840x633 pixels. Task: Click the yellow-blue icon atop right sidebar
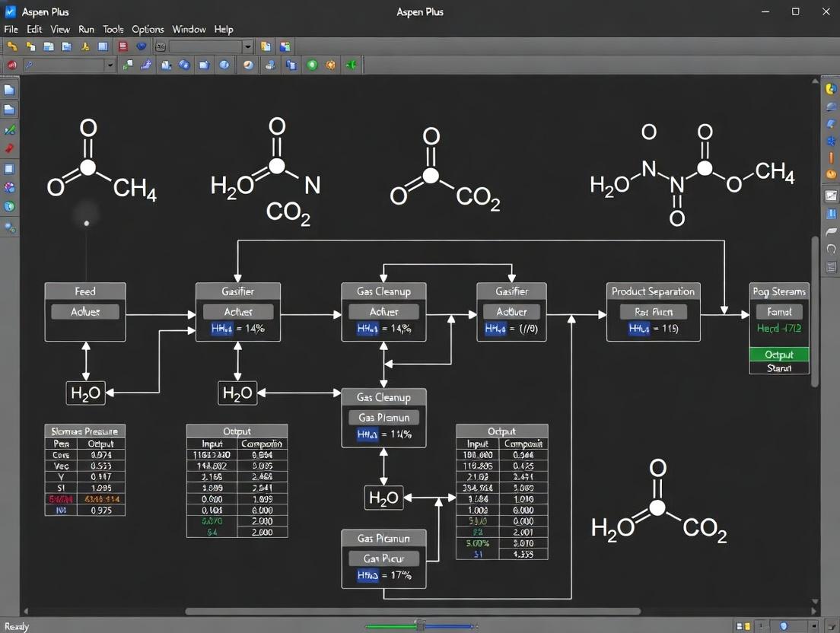831,89
